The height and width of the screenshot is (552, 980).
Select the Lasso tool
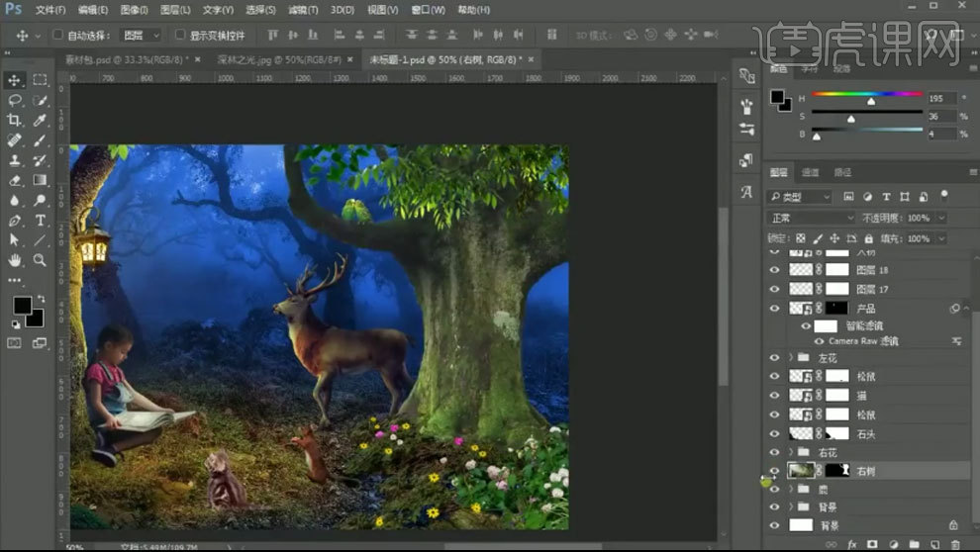pyautogui.click(x=14, y=100)
